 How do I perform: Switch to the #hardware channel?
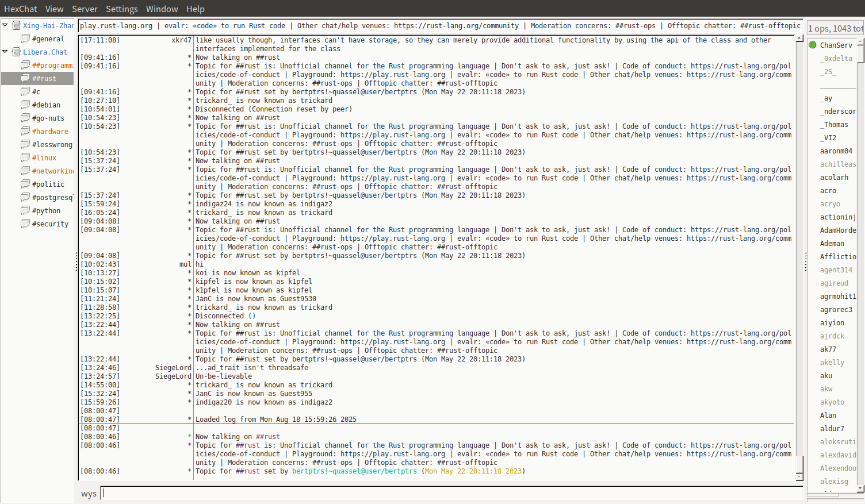coord(50,132)
